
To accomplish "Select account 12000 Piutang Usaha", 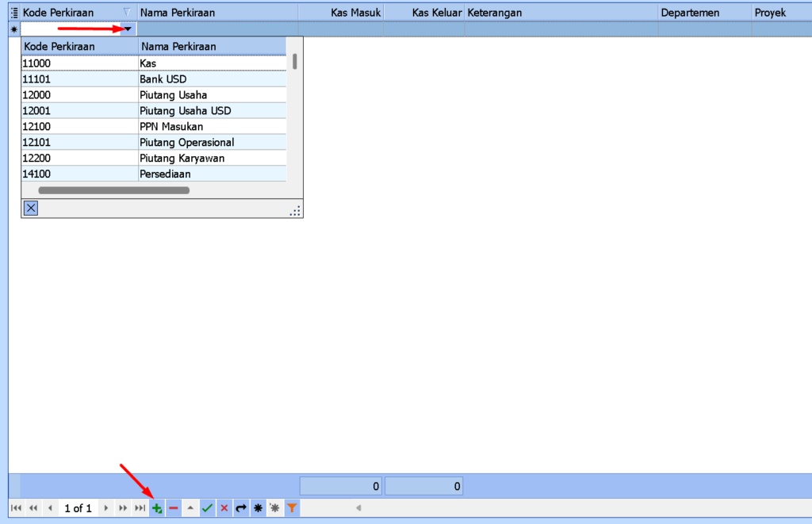I will point(154,95).
